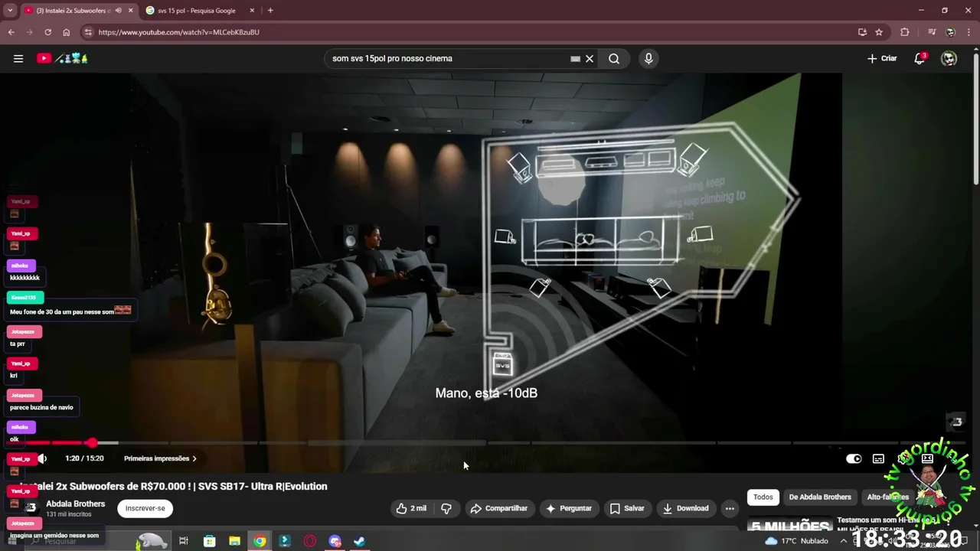
Task: Click the channel logo watermark in the player
Action: 955,422
